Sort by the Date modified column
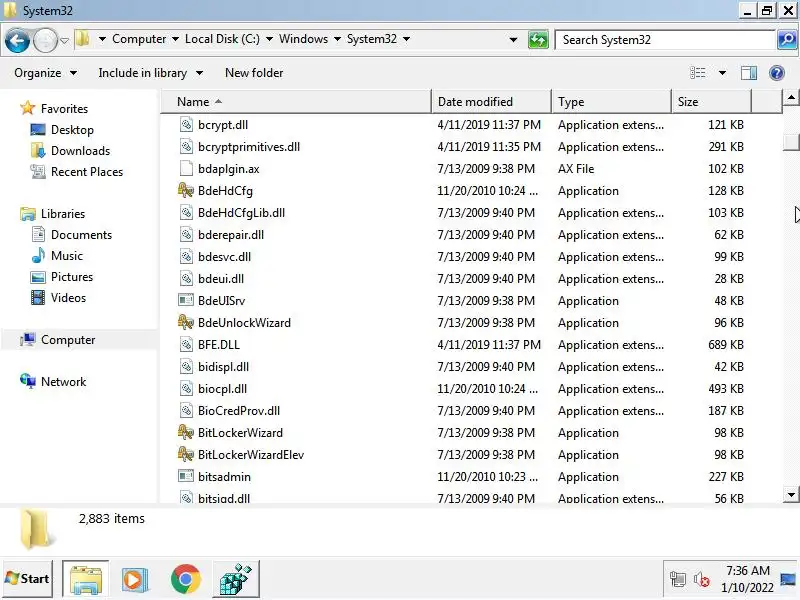 click(491, 102)
